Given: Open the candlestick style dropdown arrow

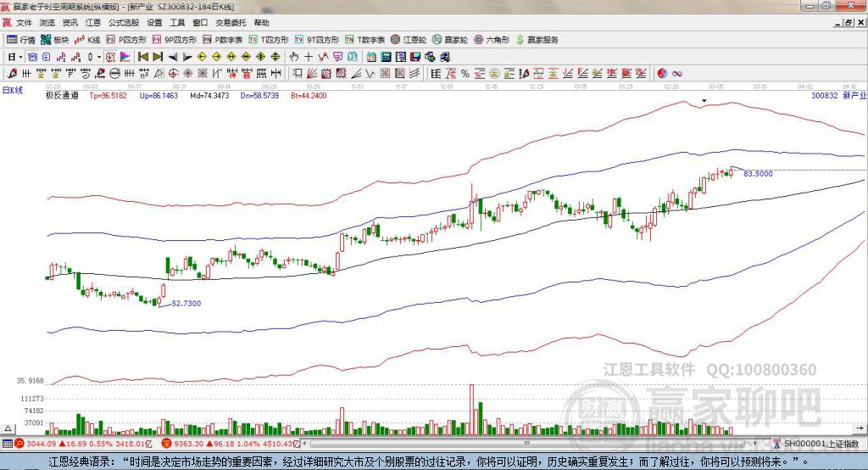Looking at the screenshot, I should pos(99,57).
